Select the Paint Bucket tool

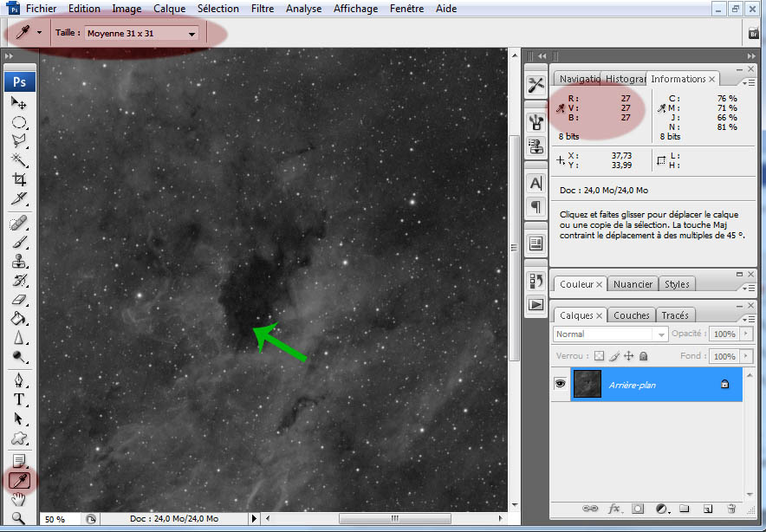coord(19,319)
